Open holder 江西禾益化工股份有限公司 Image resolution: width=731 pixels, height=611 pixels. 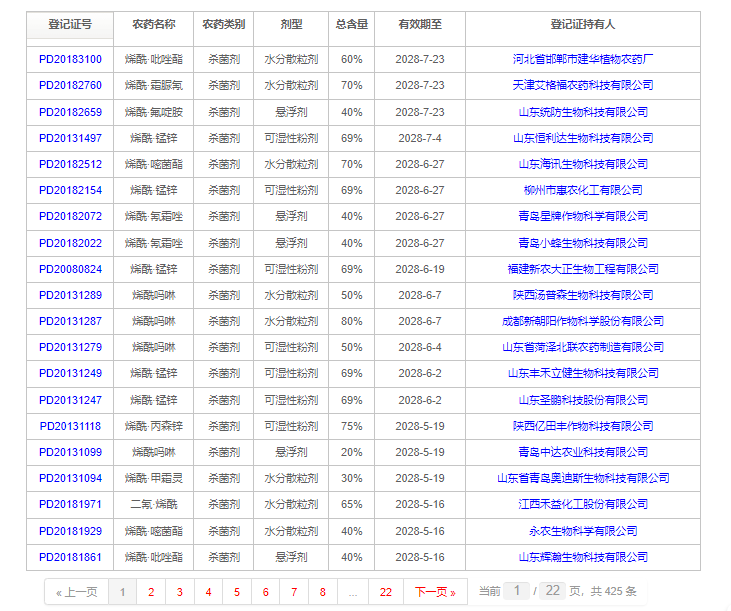pos(583,505)
